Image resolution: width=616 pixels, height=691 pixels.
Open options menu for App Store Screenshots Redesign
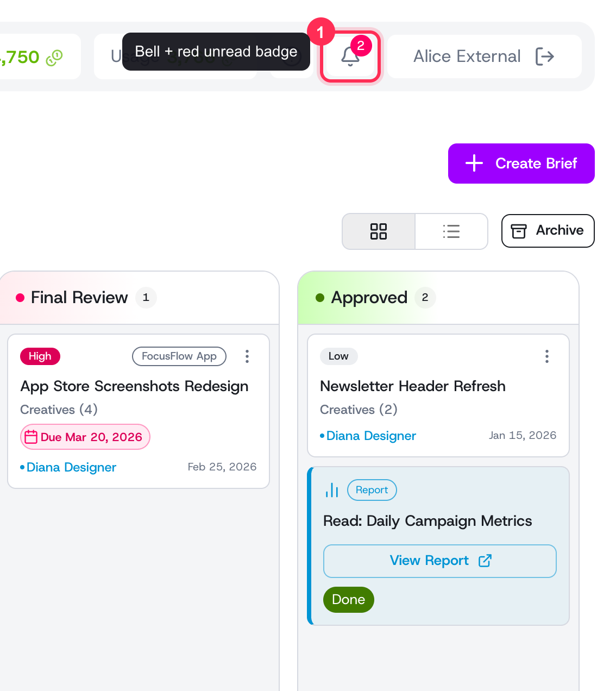tap(247, 356)
